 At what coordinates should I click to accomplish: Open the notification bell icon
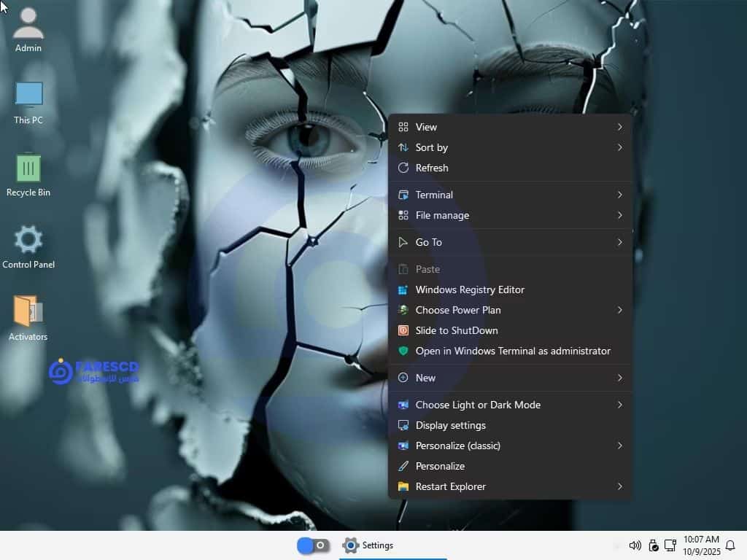click(x=729, y=545)
